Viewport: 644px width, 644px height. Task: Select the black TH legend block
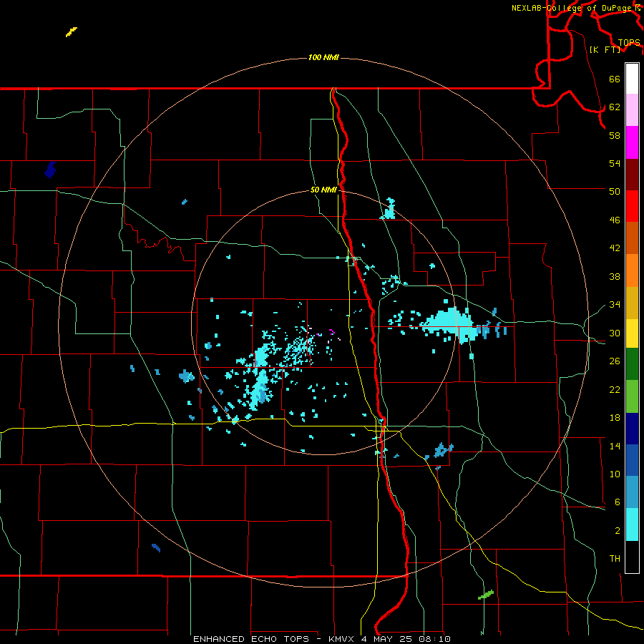632,557
